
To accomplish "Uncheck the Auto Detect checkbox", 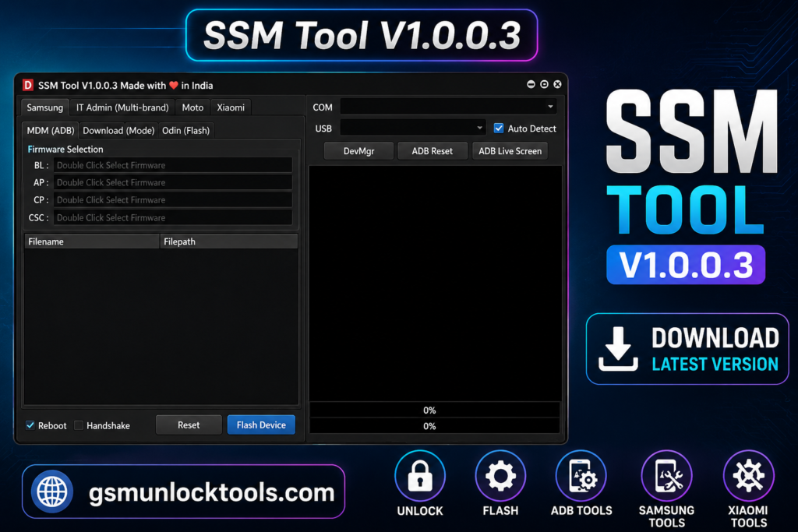I will [499, 129].
